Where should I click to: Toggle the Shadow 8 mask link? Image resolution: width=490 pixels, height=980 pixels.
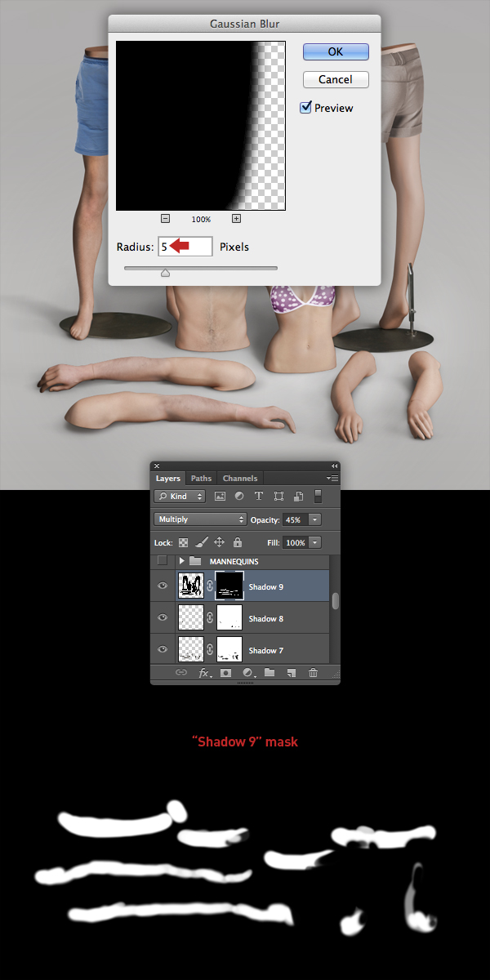[209, 618]
